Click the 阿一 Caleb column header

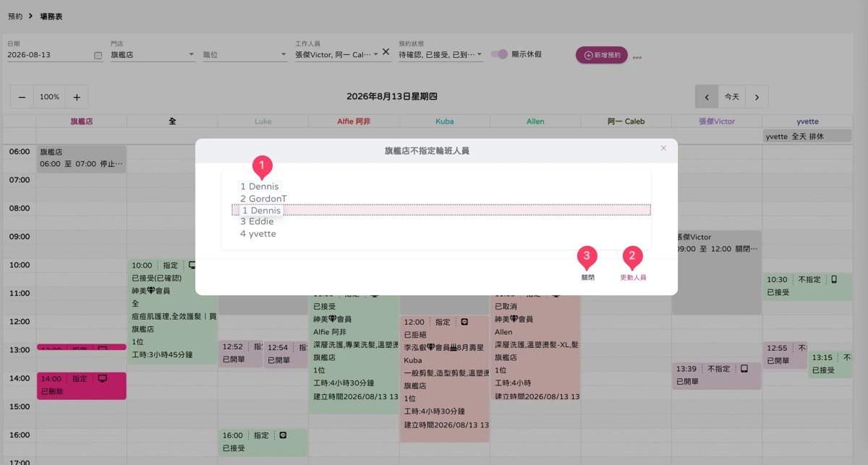coord(626,121)
